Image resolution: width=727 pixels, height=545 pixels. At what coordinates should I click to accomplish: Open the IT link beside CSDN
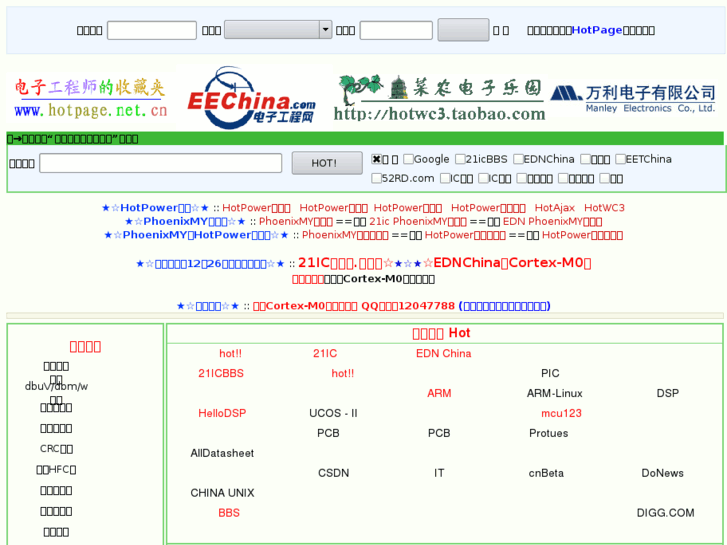439,473
